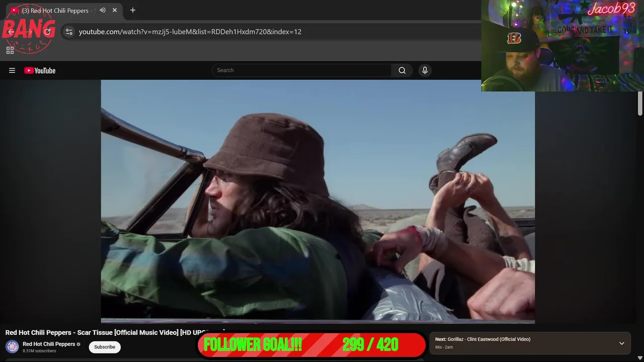Go to the YouTube home logo
The image size is (644, 362).
pos(40,70)
